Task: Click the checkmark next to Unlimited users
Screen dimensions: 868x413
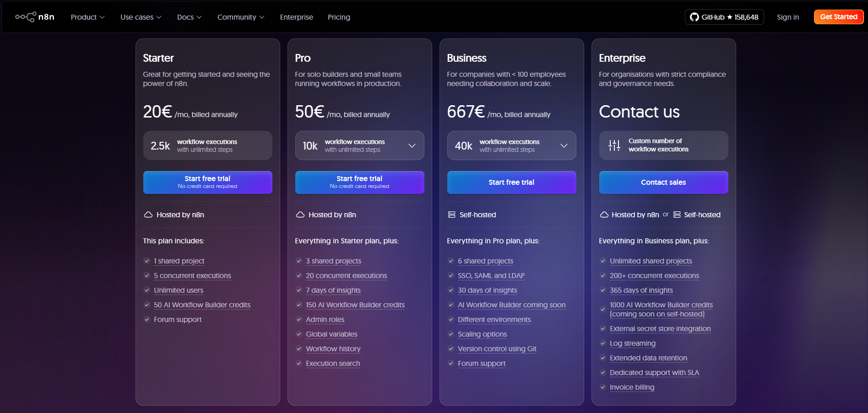Action: tap(147, 290)
